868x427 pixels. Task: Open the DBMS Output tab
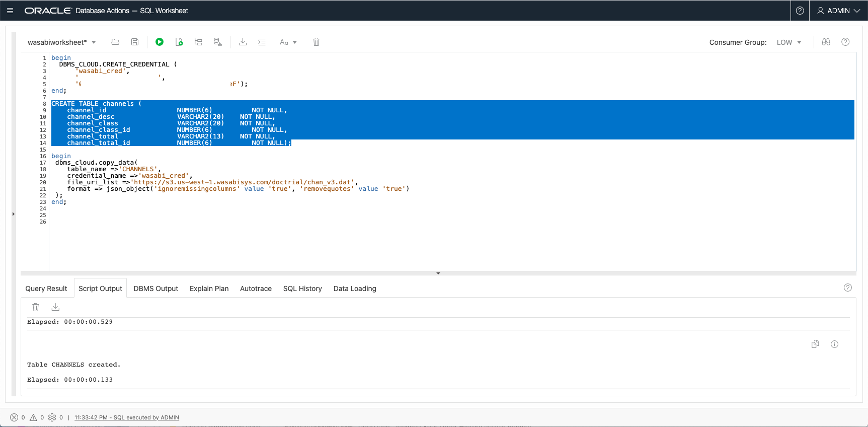coord(156,289)
